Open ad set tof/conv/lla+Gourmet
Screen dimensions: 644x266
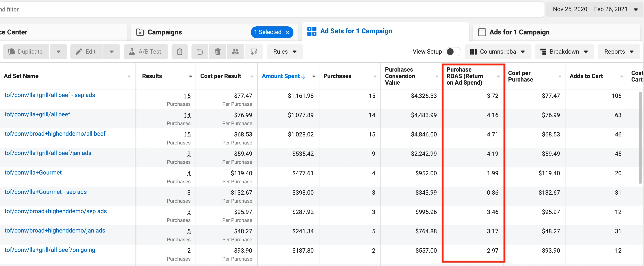pos(33,172)
